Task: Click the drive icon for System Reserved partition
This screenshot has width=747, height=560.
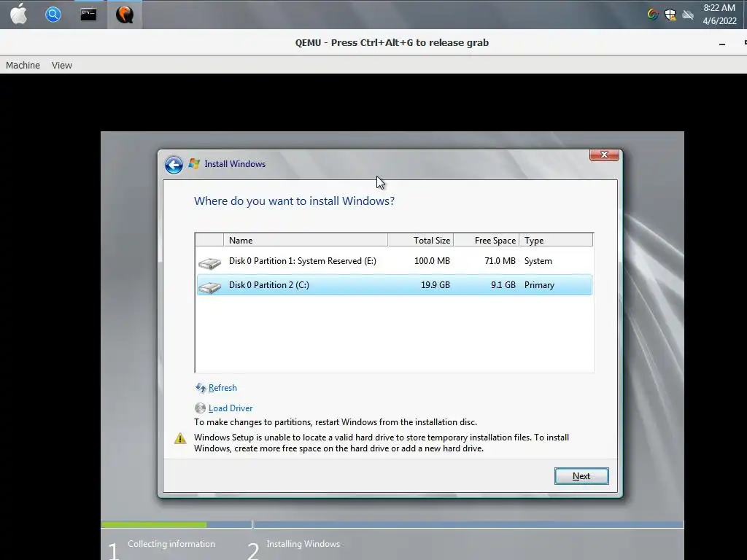Action: coord(209,262)
